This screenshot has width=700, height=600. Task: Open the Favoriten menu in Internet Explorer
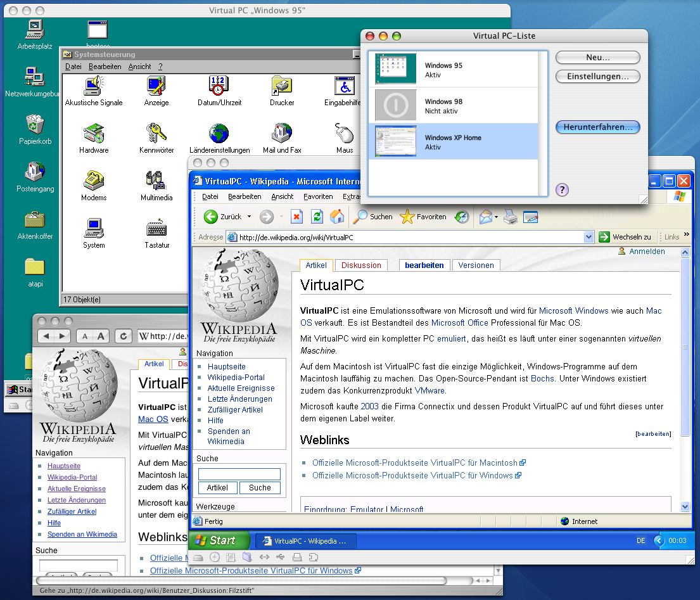point(318,196)
